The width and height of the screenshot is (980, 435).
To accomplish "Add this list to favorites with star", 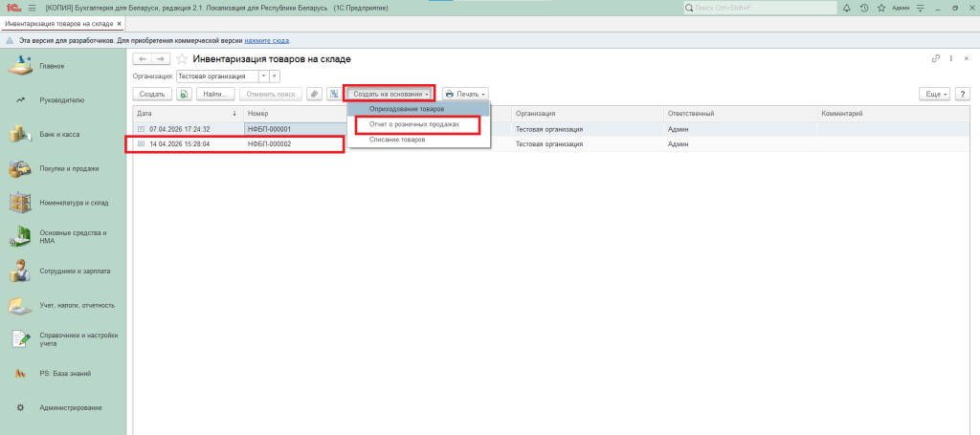I will pos(181,59).
